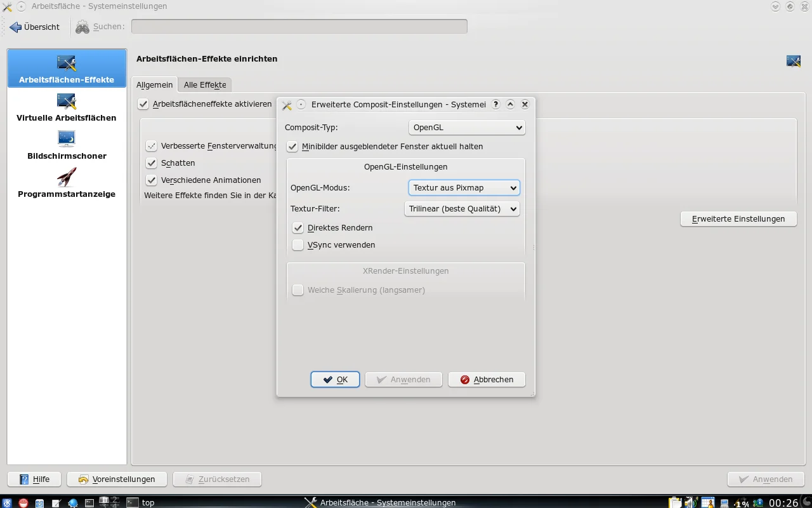Click the clipboard tray icon
The height and width of the screenshot is (508, 812).
coord(675,502)
